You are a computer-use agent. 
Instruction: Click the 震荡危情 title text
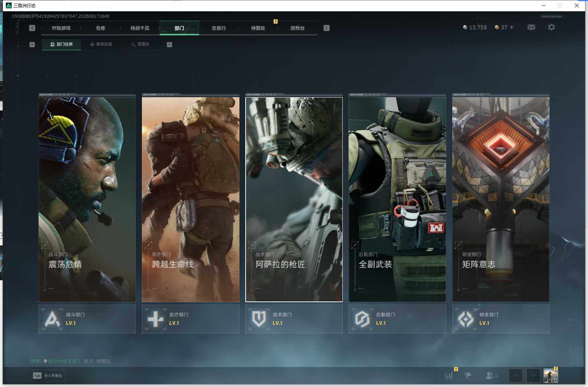coord(65,264)
